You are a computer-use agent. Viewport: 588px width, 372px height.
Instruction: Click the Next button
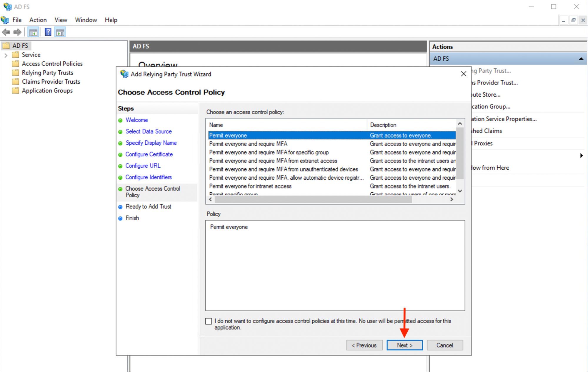coord(404,345)
